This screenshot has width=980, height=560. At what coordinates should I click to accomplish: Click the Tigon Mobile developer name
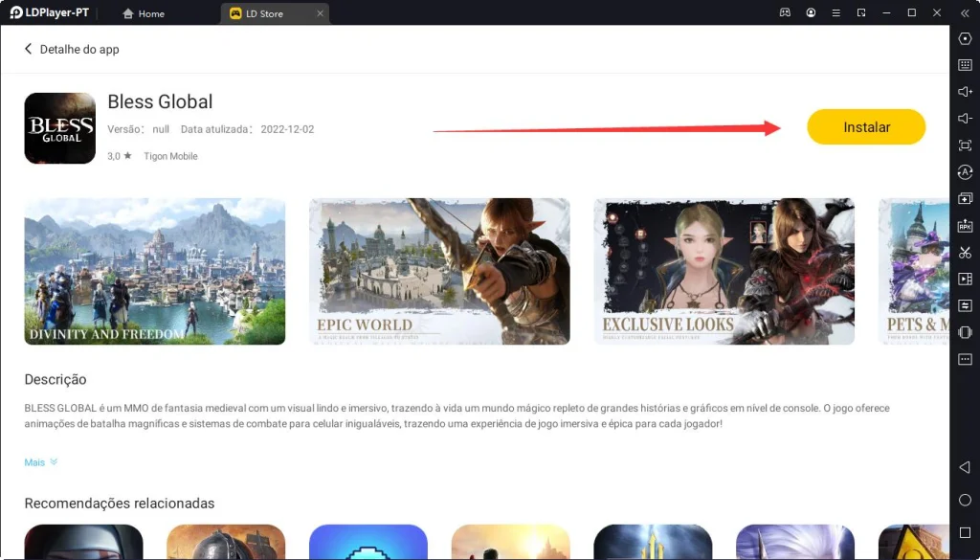pyautogui.click(x=170, y=156)
